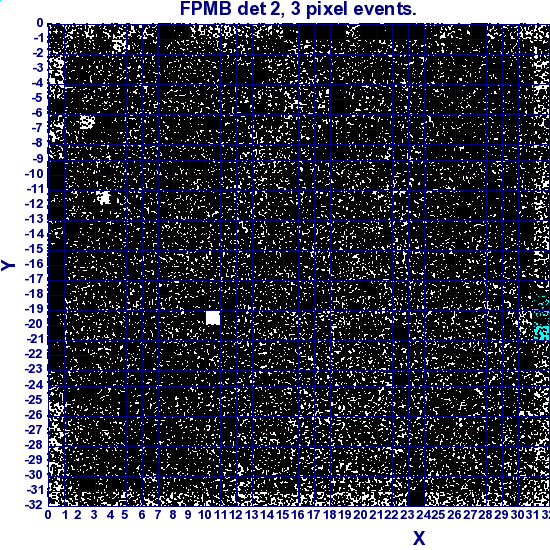Click the bright cell in column 4 near -2
Image resolution: width=550 pixels, height=550 pixels.
[x=119, y=47]
